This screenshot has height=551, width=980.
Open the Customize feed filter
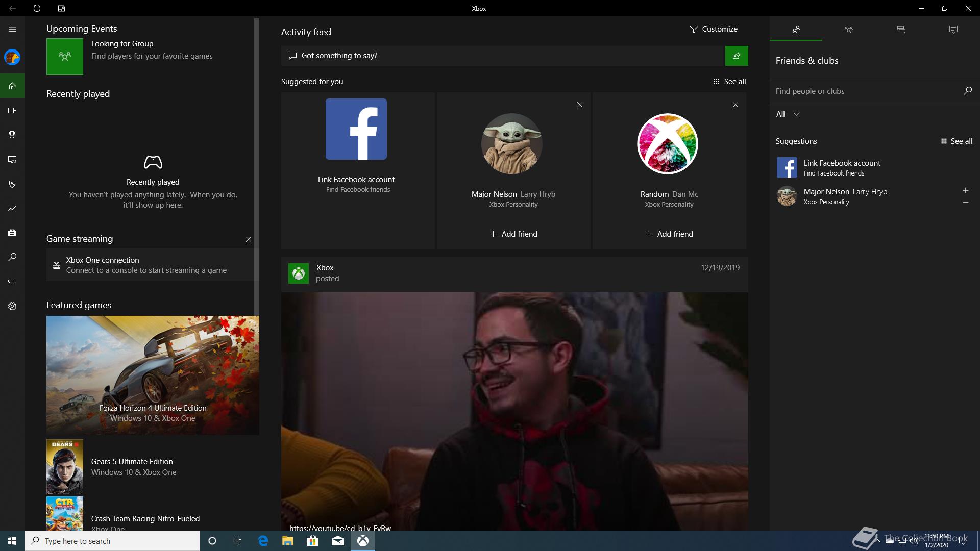point(714,29)
